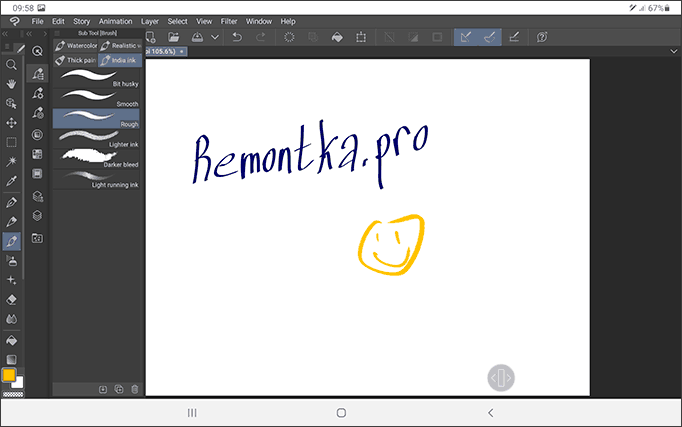This screenshot has height=427, width=682.
Task: Open the Window menu
Action: pos(259,21)
